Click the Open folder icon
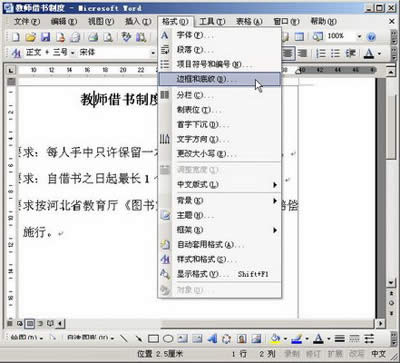This screenshot has width=400, height=363. click(x=30, y=37)
